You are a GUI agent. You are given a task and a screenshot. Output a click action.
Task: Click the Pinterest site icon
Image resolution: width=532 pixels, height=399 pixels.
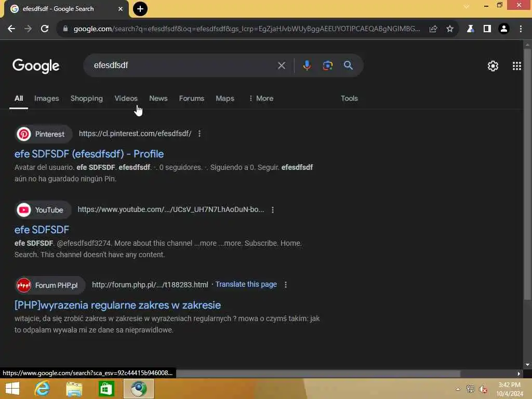coord(24,134)
